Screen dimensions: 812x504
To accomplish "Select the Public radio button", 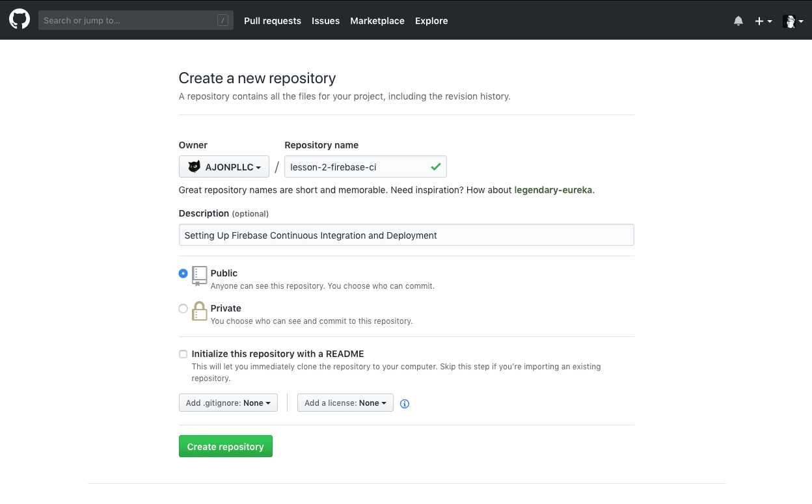I will [183, 274].
